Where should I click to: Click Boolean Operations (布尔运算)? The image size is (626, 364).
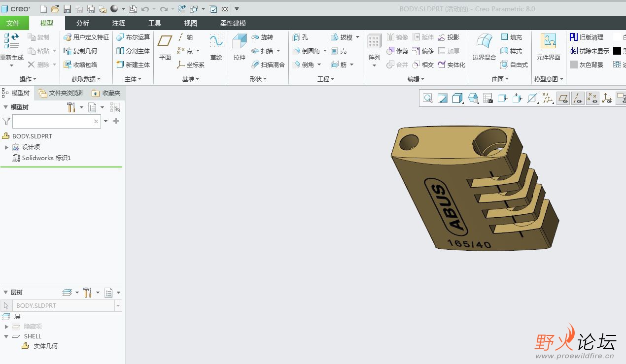(x=133, y=37)
